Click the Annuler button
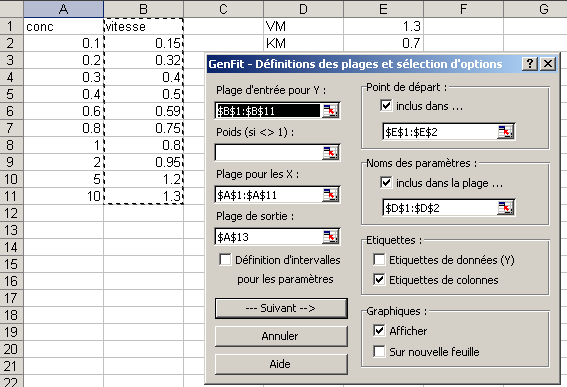Image resolution: width=567 pixels, height=387 pixels. (x=281, y=336)
